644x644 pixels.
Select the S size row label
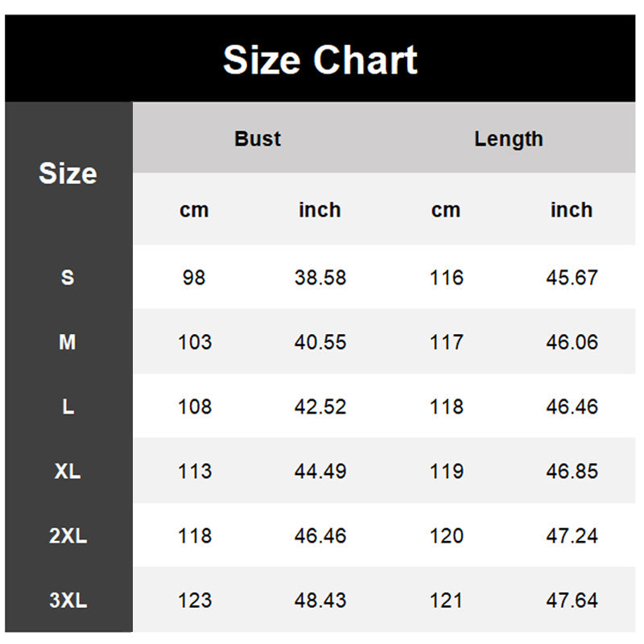[x=68, y=278]
